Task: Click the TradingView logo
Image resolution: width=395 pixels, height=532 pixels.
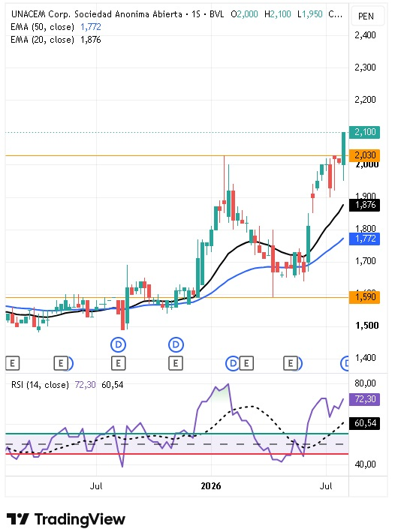Action: [x=66, y=519]
